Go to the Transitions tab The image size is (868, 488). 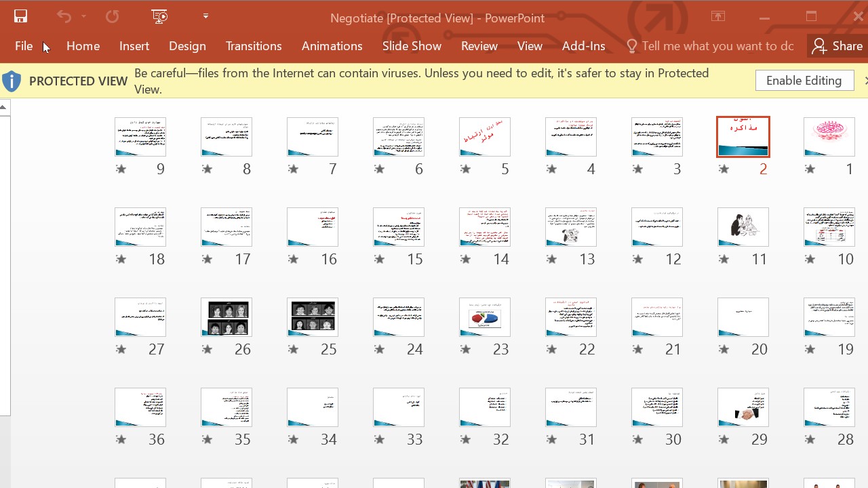(x=254, y=46)
